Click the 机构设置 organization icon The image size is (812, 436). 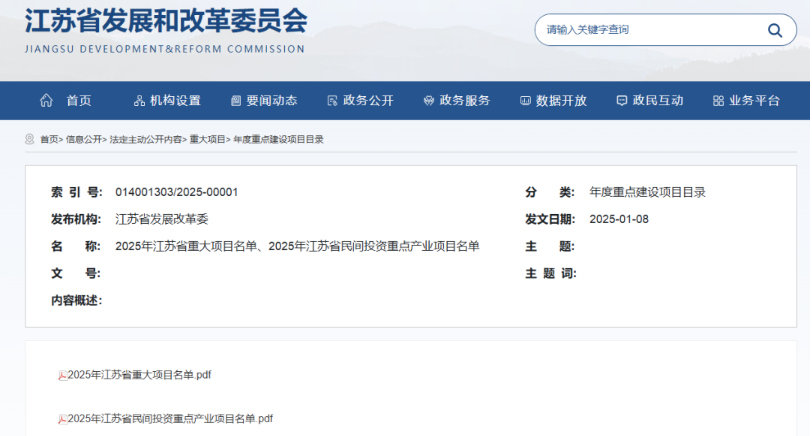tap(139, 100)
